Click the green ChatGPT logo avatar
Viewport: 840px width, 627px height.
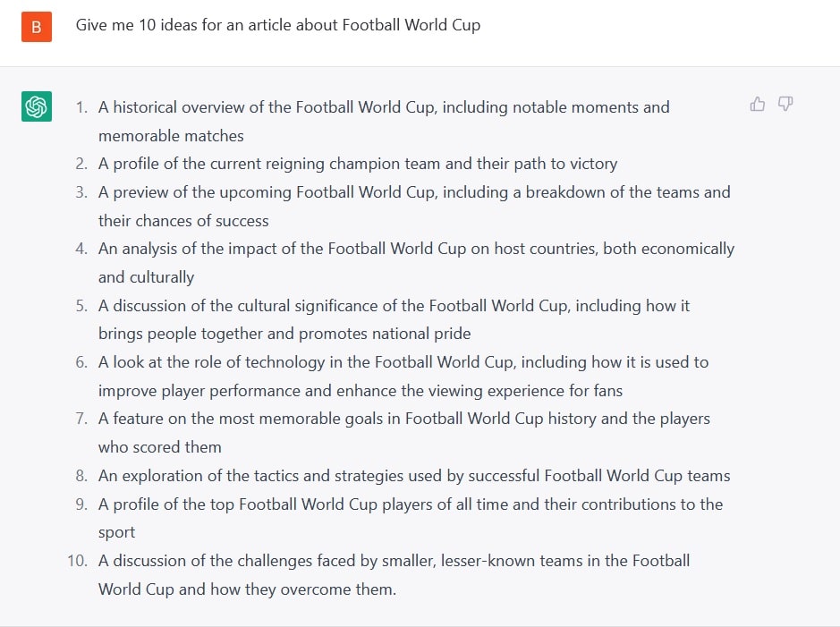click(37, 106)
